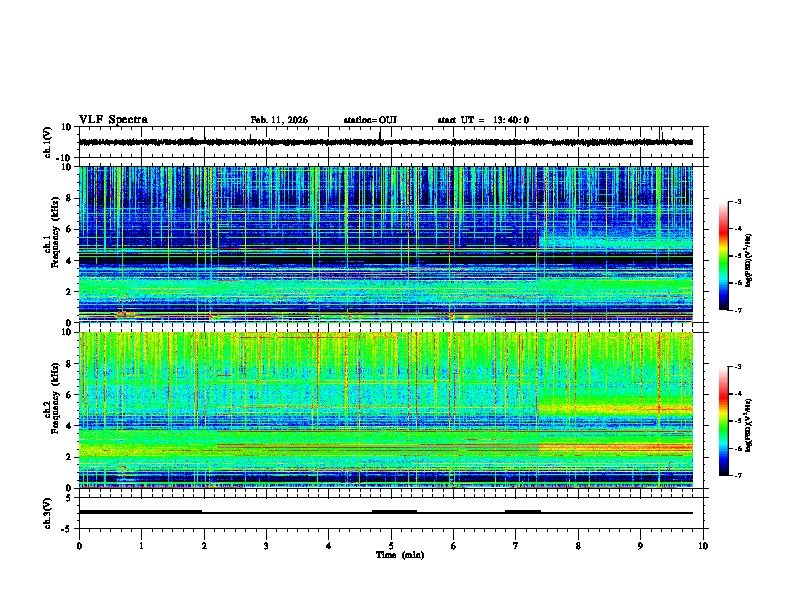Screen dimensions: 792x612
Task: Click the "VLF Spectra" title text
Action: click(x=113, y=120)
